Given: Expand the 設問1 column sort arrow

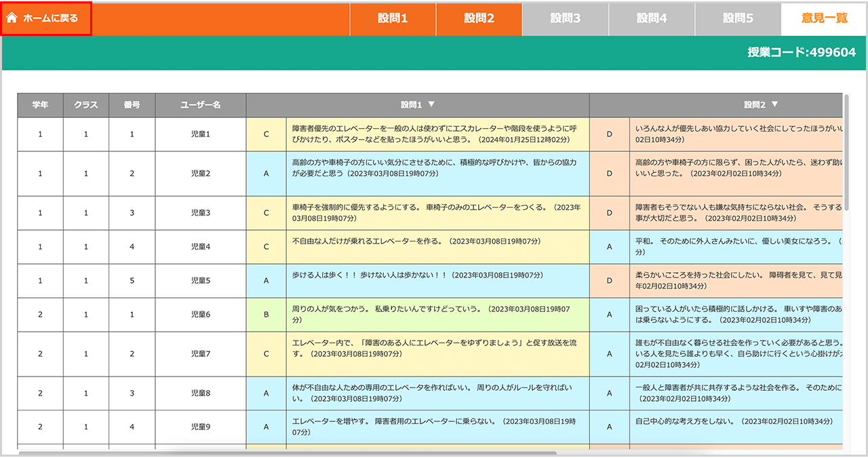Looking at the screenshot, I should [x=432, y=104].
